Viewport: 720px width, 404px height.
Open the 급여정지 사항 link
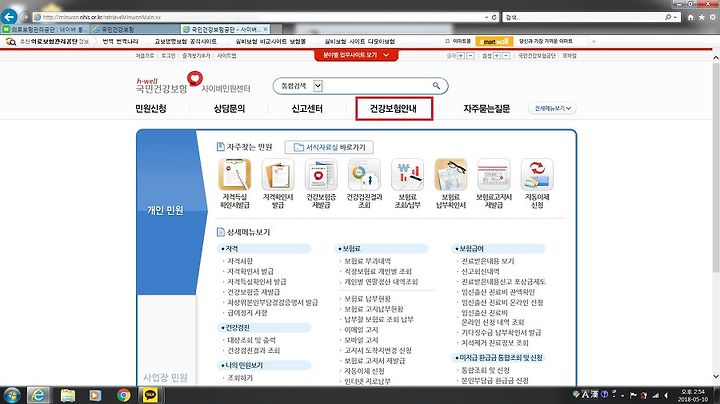coord(247,313)
